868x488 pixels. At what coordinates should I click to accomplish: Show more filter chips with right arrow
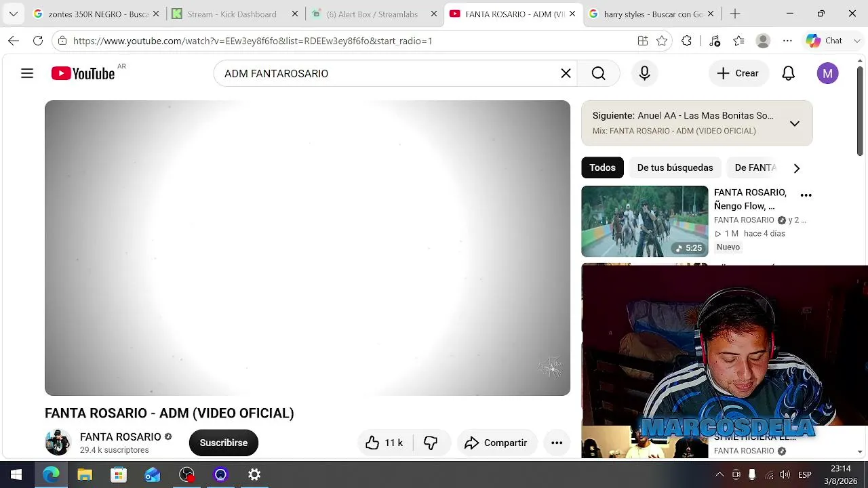click(x=797, y=168)
